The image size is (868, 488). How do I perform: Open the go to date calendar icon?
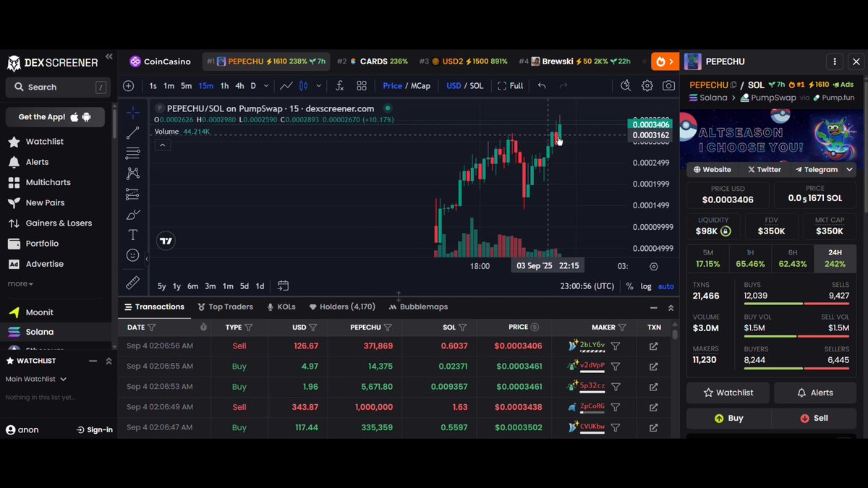pos(283,286)
